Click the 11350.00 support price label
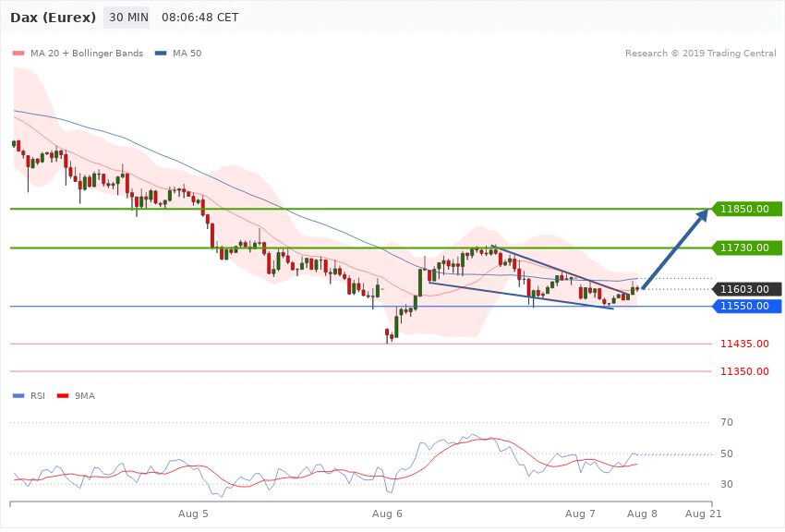This screenshot has width=785, height=532. click(744, 371)
